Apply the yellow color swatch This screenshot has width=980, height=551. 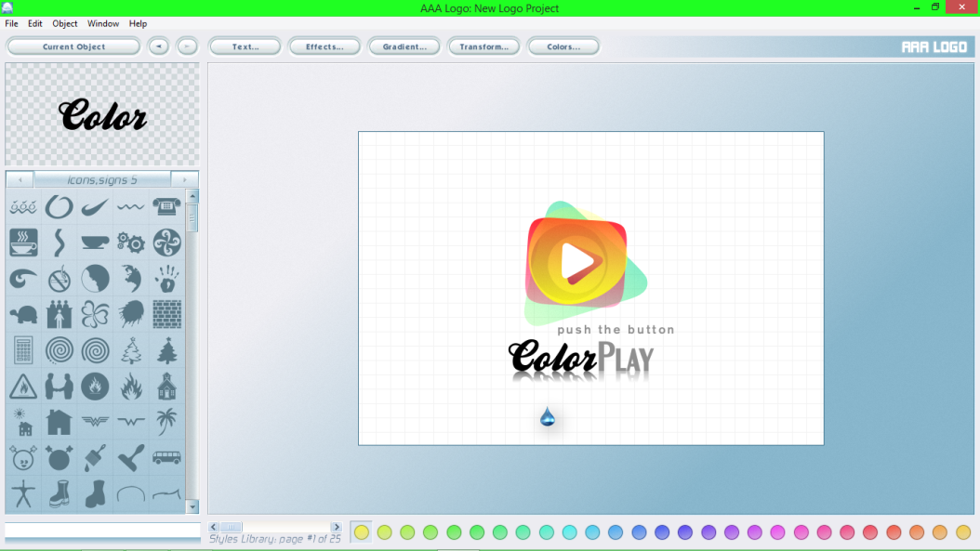click(361, 531)
